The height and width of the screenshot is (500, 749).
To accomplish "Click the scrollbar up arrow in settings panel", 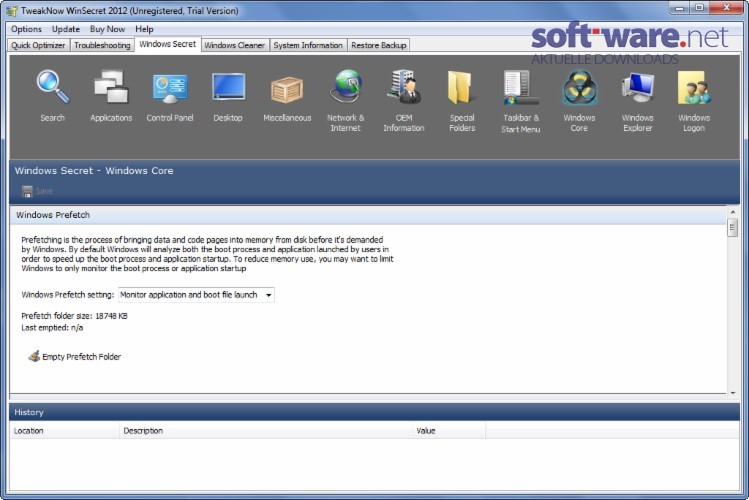I will click(733, 212).
